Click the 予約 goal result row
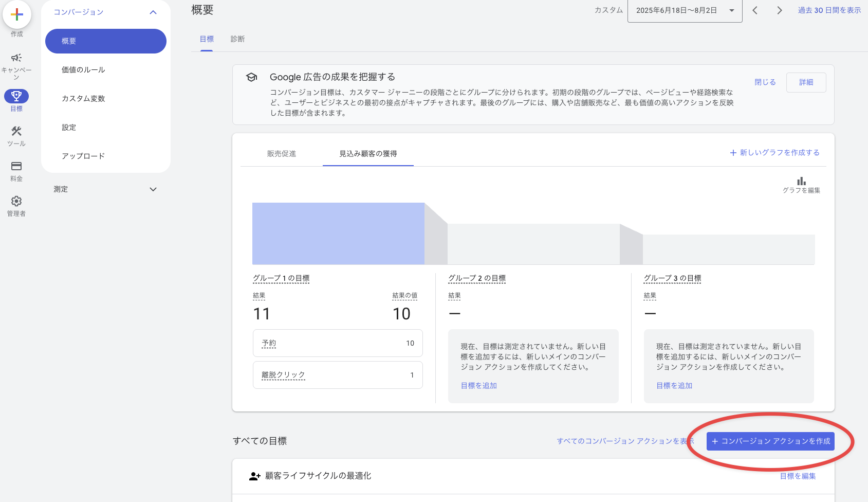Image resolution: width=868 pixels, height=502 pixels. 338,343
